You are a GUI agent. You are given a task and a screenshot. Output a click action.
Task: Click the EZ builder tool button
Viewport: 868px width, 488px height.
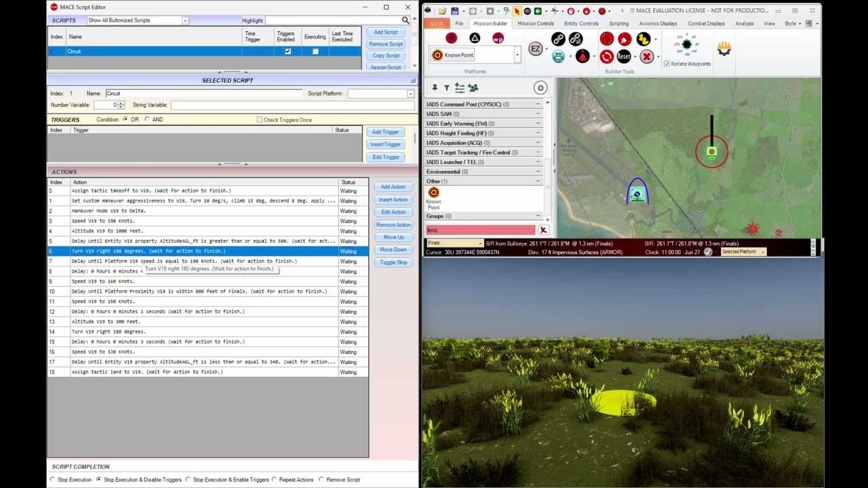[x=536, y=49]
